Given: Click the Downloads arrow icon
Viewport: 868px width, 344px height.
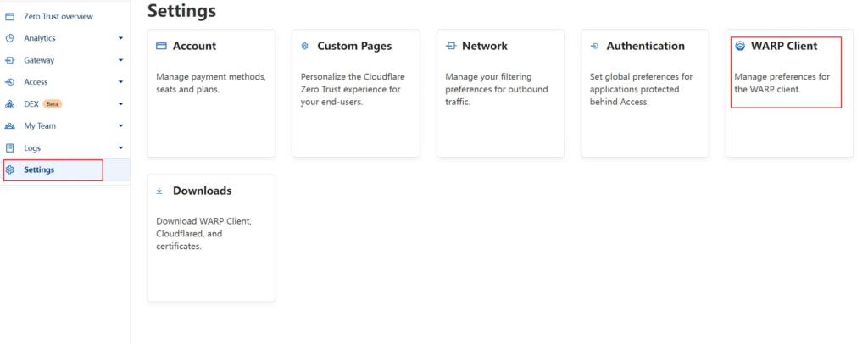Looking at the screenshot, I should point(159,191).
